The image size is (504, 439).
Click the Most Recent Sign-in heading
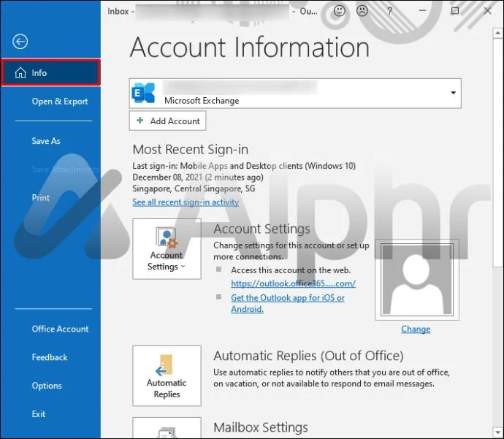[x=191, y=150]
